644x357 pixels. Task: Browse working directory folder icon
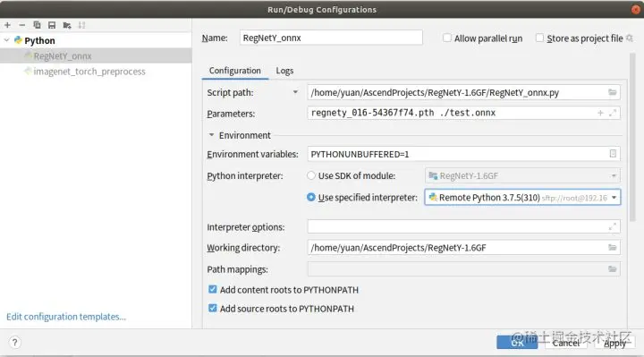[x=613, y=247]
